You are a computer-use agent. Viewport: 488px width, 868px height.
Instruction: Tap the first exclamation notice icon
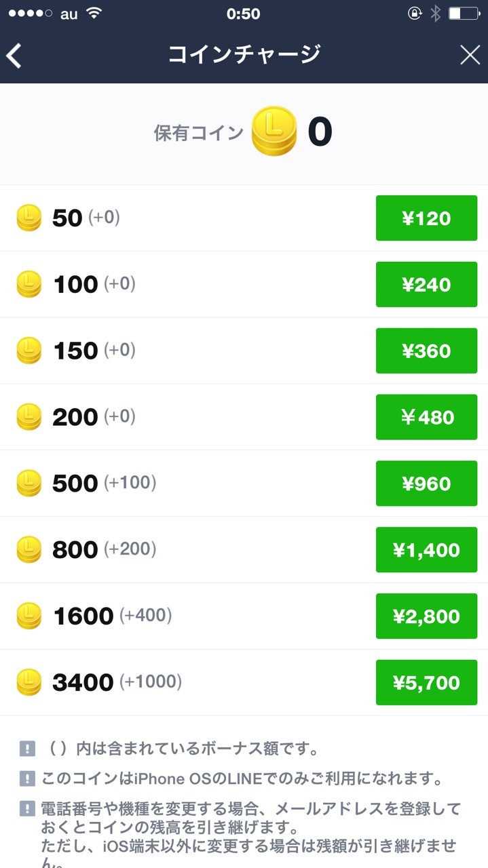pos(27,749)
